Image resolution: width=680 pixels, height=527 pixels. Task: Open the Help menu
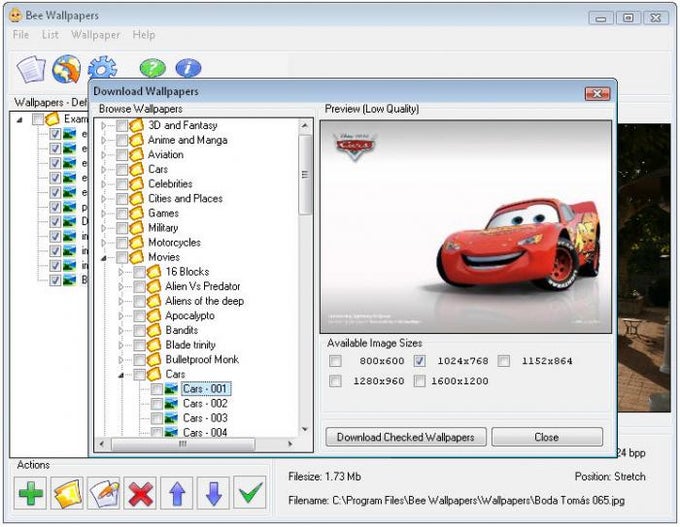click(x=144, y=35)
